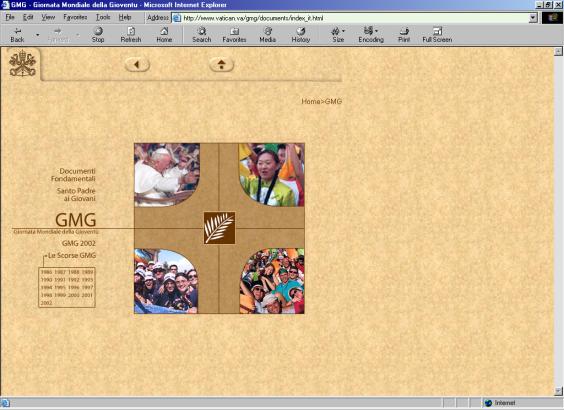Open the History toolbar icon

(301, 31)
